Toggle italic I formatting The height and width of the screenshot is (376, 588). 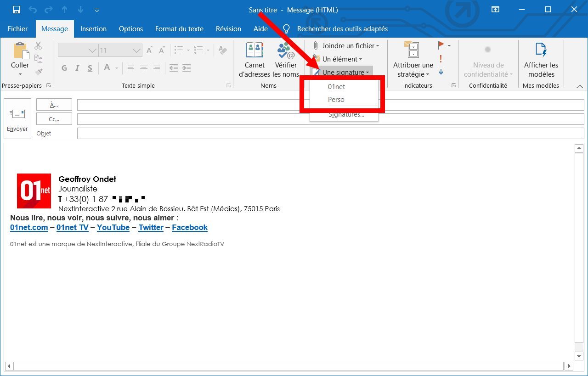(77, 68)
